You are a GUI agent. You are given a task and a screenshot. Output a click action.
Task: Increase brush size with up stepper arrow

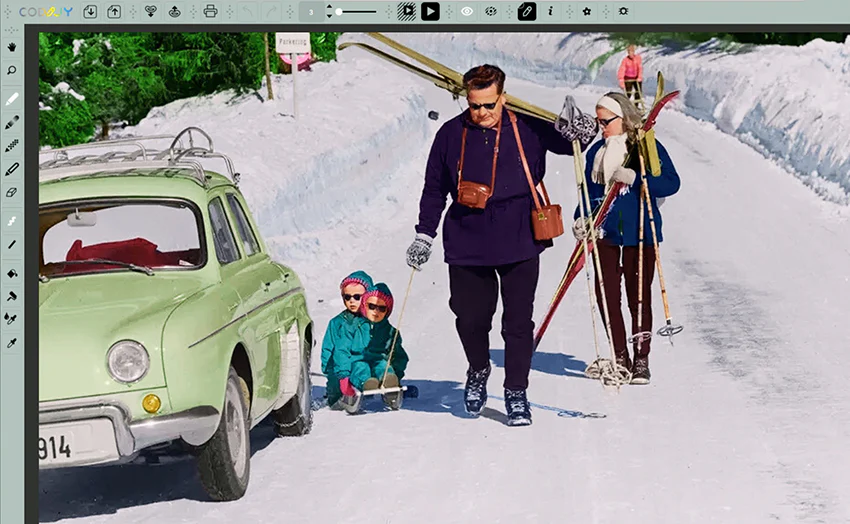coord(329,7)
